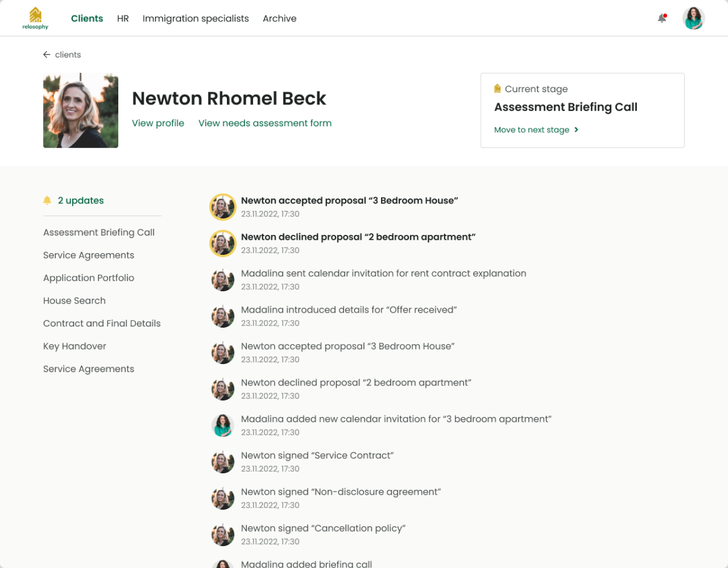This screenshot has width=728, height=568.
Task: Open the user avatar in top bar
Action: click(x=693, y=18)
